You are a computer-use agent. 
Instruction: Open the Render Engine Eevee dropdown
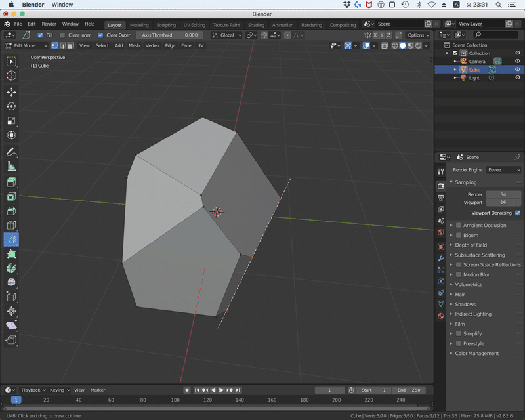pyautogui.click(x=503, y=170)
